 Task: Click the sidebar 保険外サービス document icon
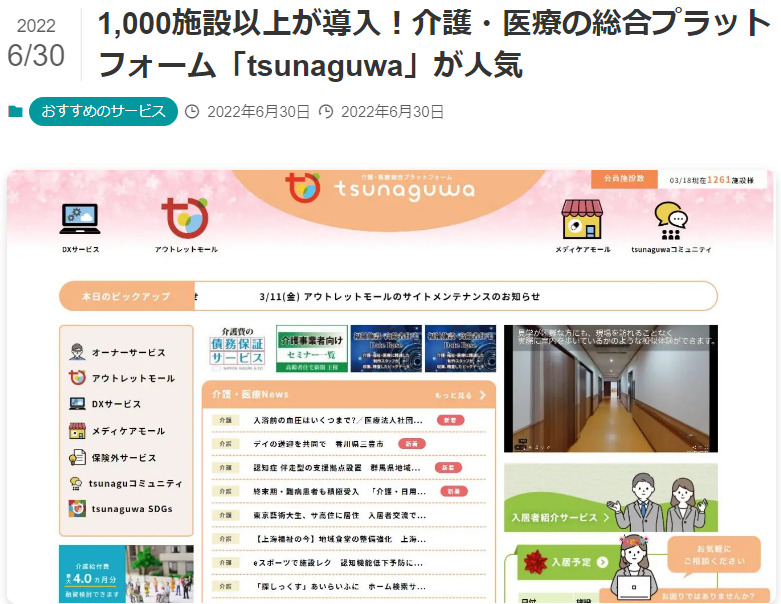(x=77, y=458)
